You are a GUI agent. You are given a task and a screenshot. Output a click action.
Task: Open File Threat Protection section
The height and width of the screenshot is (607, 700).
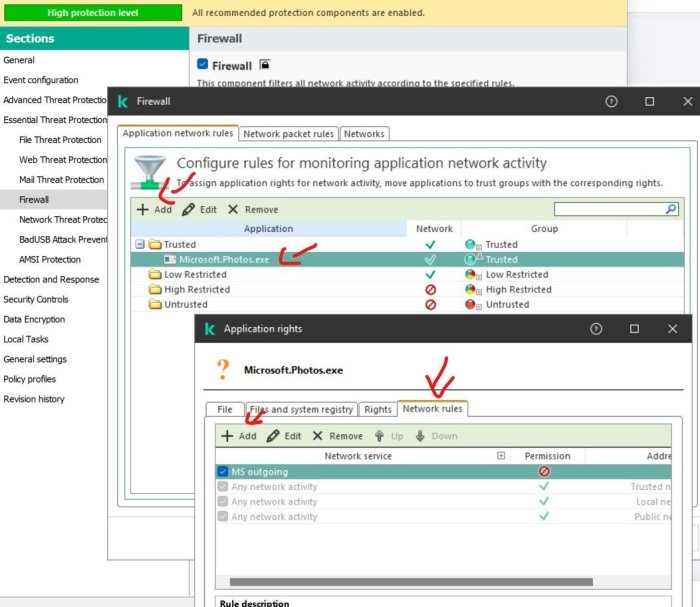point(60,140)
